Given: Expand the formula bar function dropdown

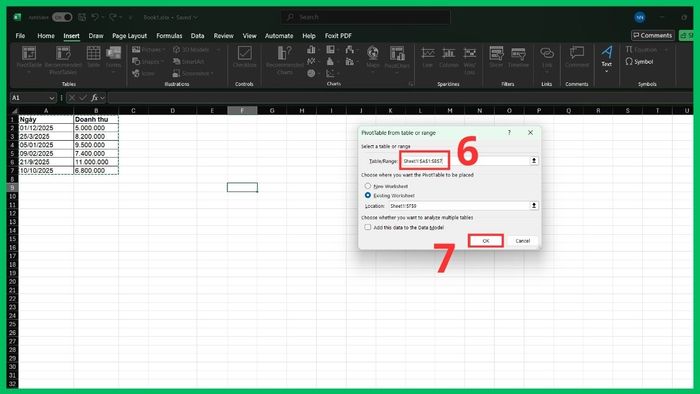Looking at the screenshot, I should (x=103, y=98).
